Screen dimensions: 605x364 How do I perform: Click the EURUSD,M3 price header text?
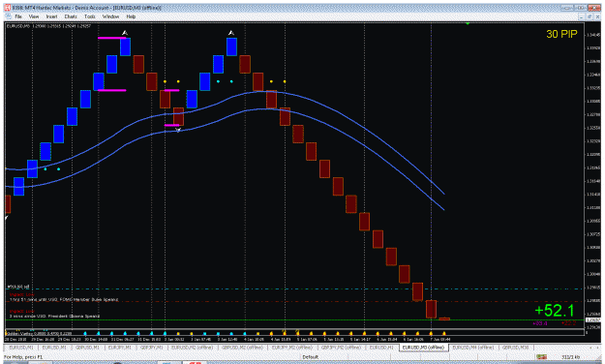coord(48,26)
